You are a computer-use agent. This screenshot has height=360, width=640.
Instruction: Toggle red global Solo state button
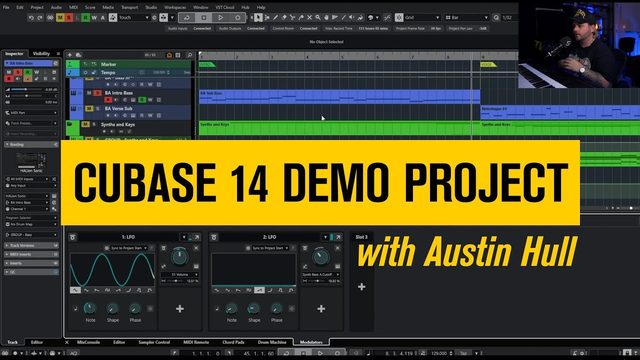[69, 18]
